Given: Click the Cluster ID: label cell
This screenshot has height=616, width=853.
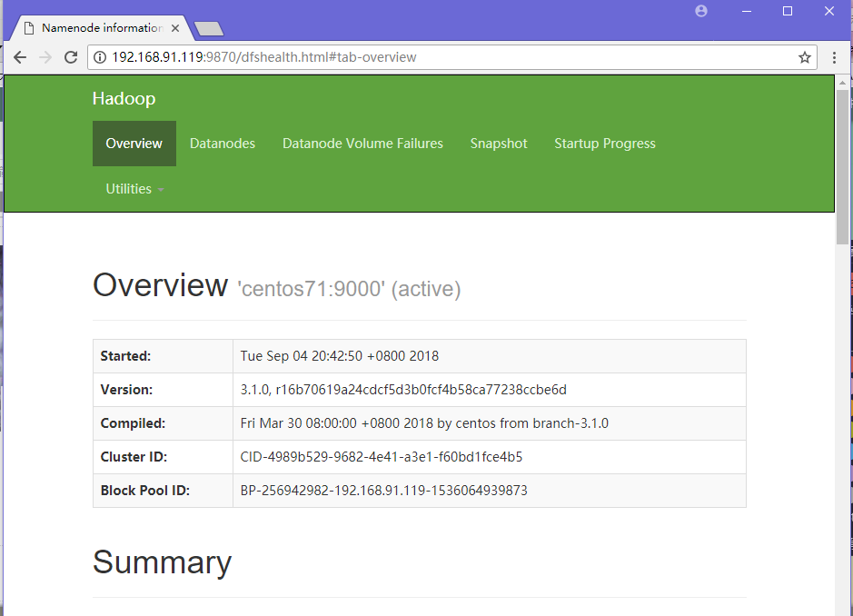Looking at the screenshot, I should tap(163, 457).
